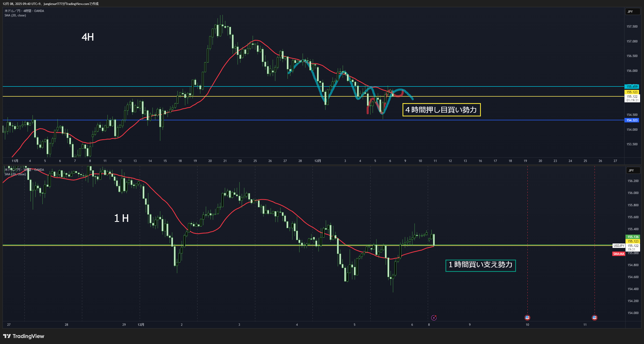Click the green 155.136 price label
Viewport: 644px width, 344px height.
pos(633,237)
